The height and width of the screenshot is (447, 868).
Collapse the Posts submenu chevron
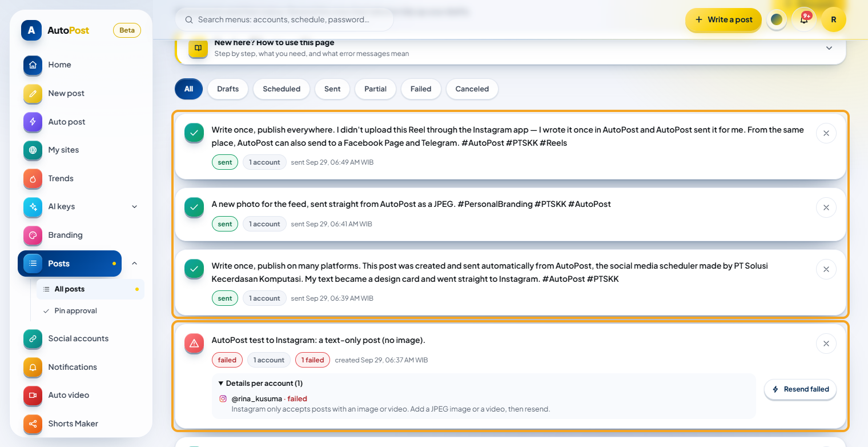point(135,264)
